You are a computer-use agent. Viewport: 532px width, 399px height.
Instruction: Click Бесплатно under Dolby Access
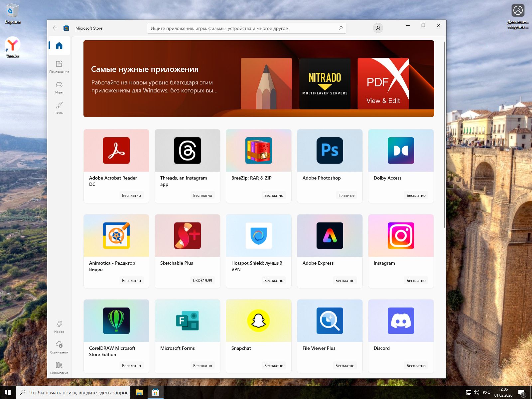tap(416, 196)
